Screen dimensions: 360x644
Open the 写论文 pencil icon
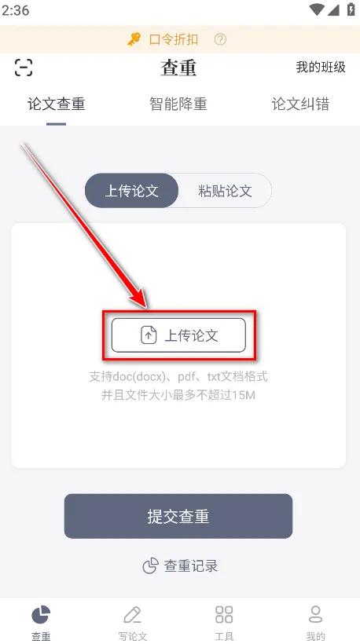[x=132, y=615]
